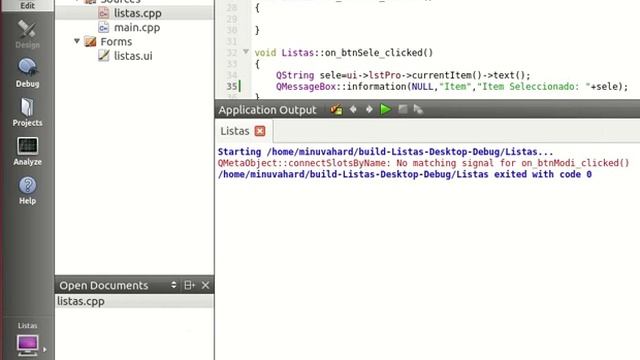Fold on_btnSele_clicked function at line 32
This screenshot has height=360, width=640.
click(x=246, y=52)
